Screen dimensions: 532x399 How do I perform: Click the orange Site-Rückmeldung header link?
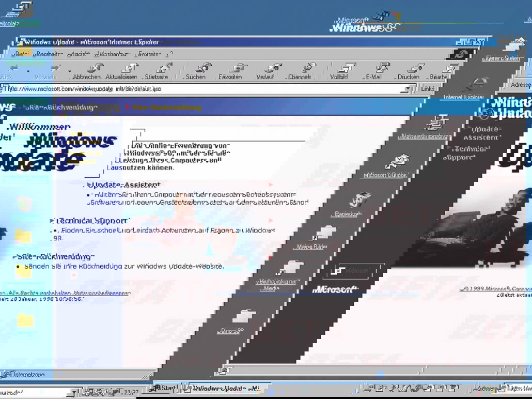(167, 108)
